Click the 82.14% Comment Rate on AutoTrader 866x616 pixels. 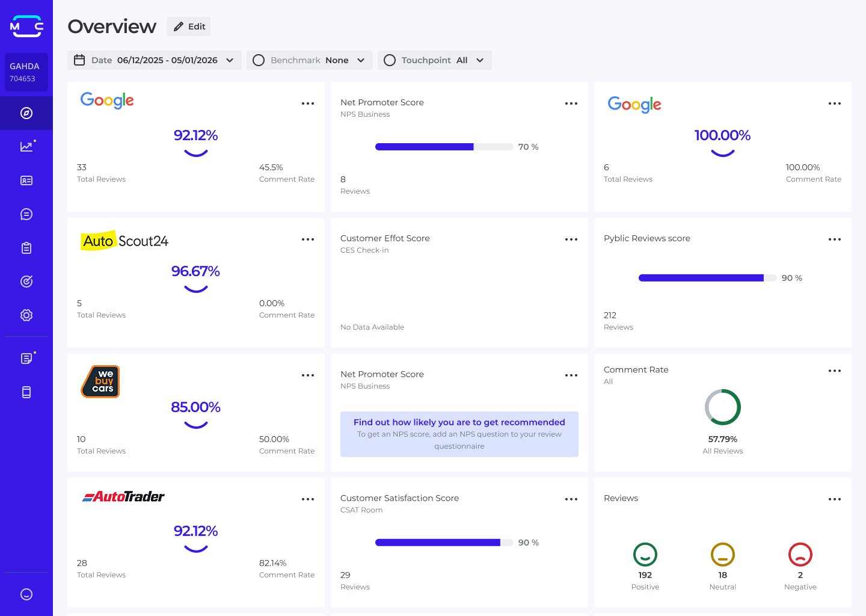[x=273, y=563]
